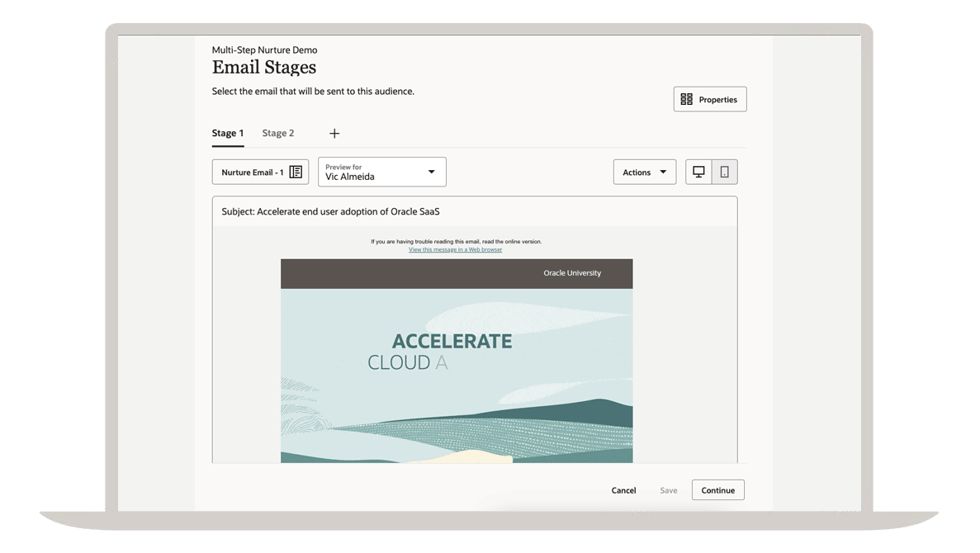
Task: Click the grid icon on the Properties button
Action: point(686,99)
